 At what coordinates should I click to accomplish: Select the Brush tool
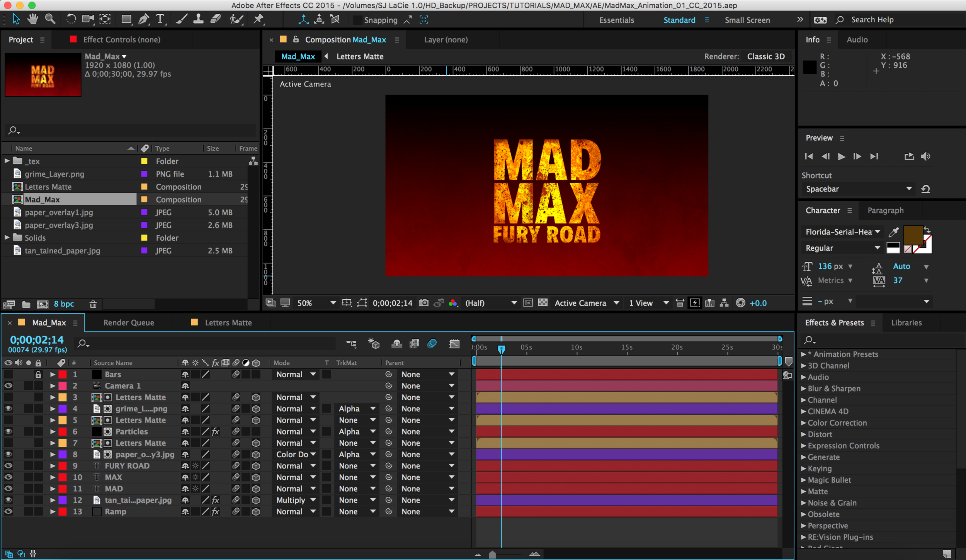[x=181, y=19]
